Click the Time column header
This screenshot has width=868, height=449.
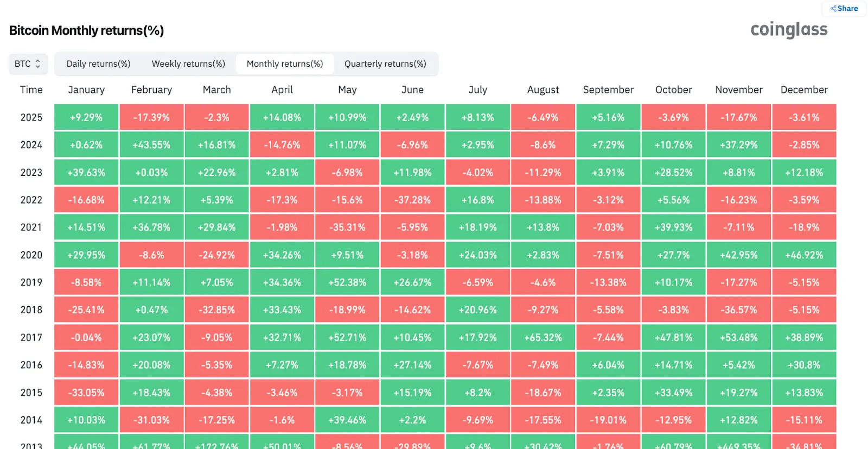point(30,90)
